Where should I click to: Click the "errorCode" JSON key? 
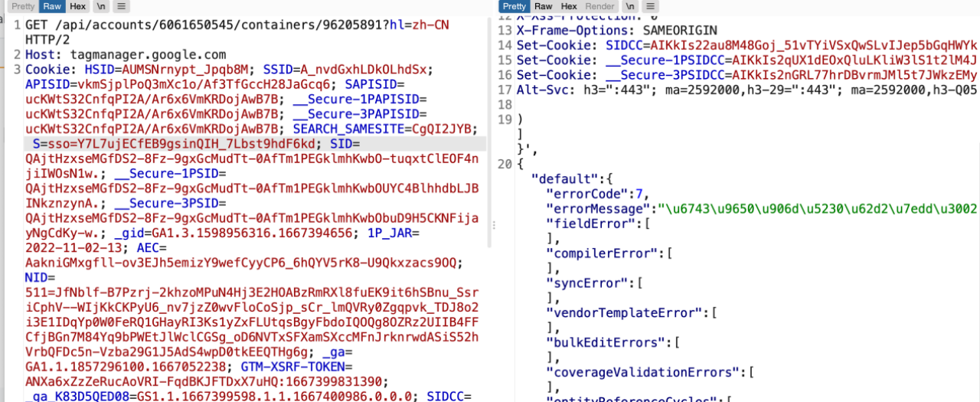click(586, 193)
